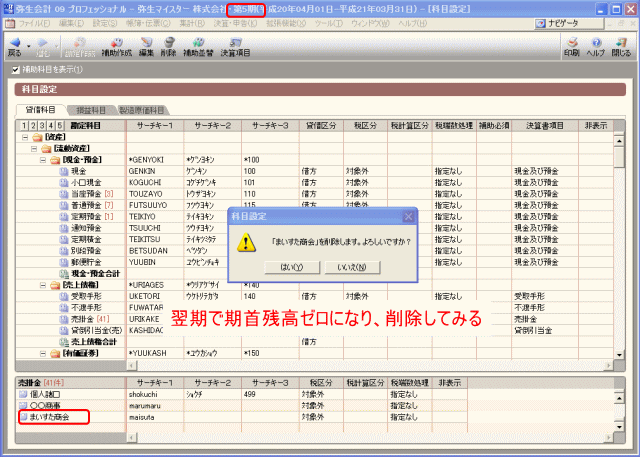
Task: Click the 削除 delete toolbar icon
Action: (169, 47)
